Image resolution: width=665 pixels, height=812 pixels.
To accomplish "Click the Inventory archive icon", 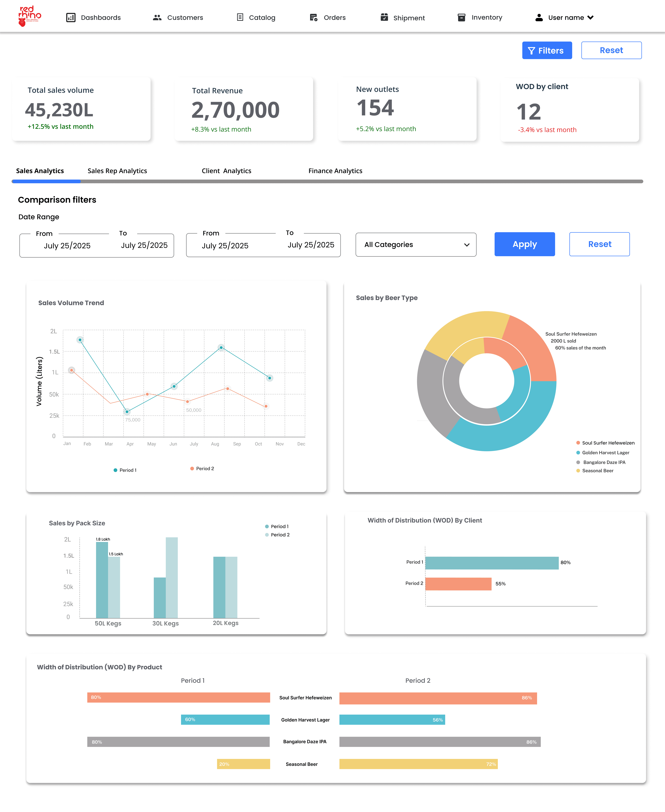I will (x=462, y=18).
